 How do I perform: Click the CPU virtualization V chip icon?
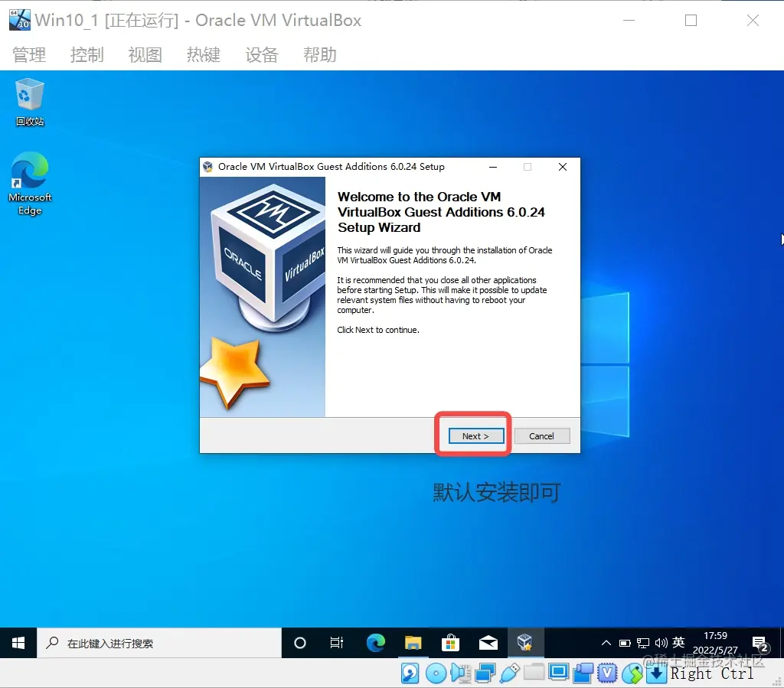pyautogui.click(x=607, y=673)
